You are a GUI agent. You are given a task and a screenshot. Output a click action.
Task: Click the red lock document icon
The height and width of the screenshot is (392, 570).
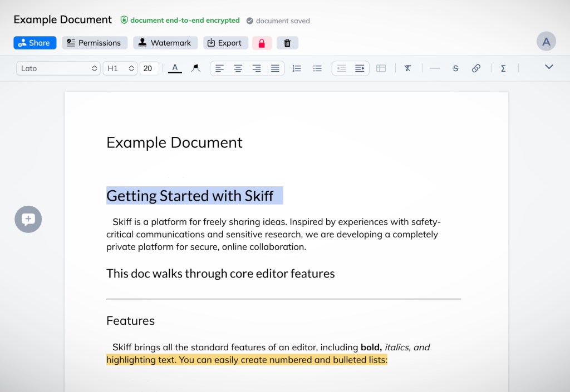[262, 43]
